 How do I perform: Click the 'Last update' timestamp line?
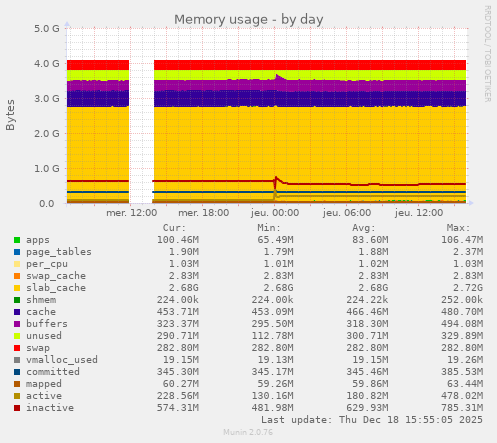[372, 420]
